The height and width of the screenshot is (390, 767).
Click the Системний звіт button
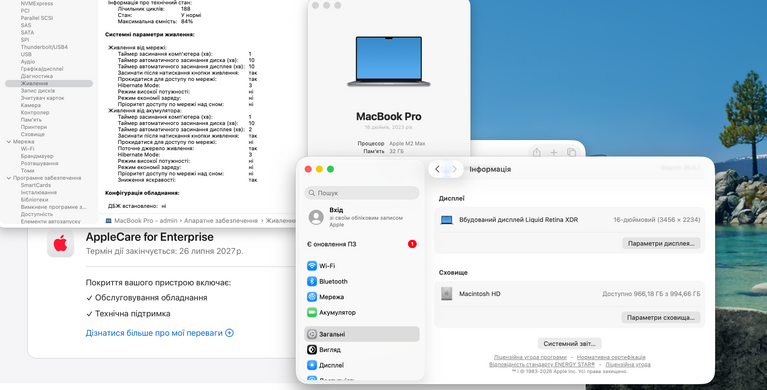569,344
